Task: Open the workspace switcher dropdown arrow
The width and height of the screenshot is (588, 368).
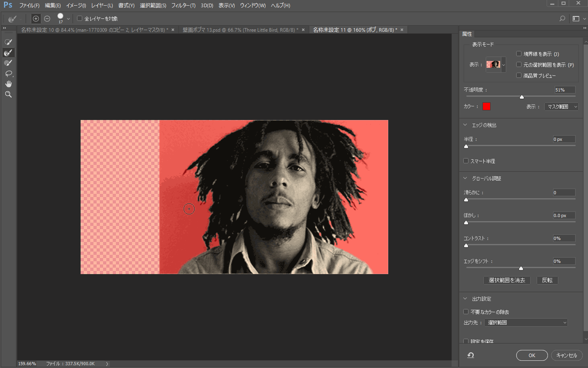Action: tap(584, 19)
